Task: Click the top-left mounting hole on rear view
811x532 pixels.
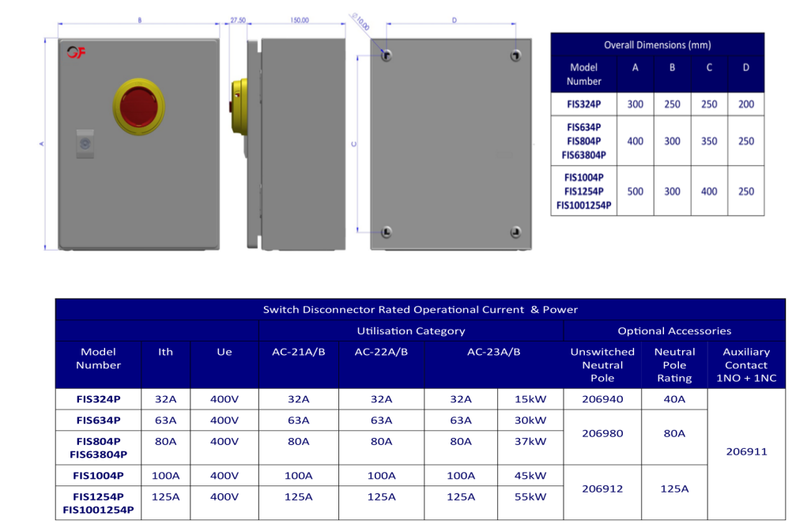Action: pos(386,55)
